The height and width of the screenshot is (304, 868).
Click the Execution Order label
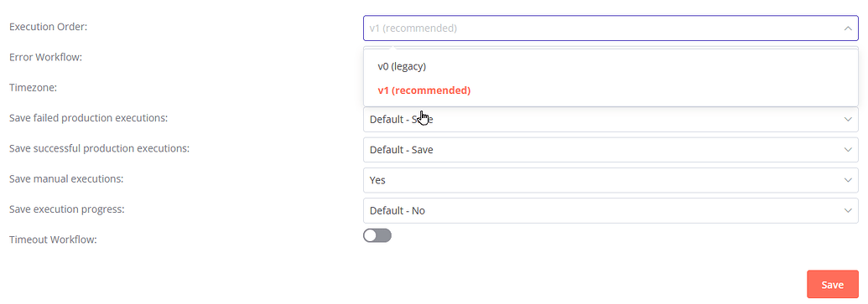point(48,27)
